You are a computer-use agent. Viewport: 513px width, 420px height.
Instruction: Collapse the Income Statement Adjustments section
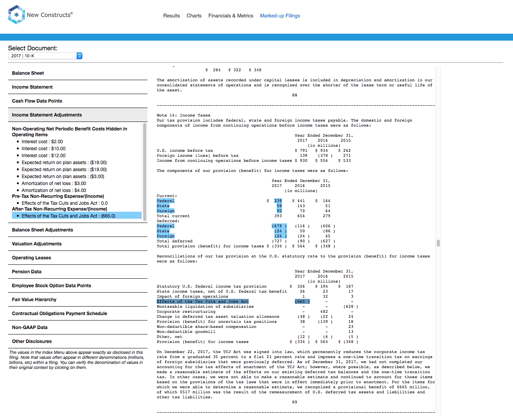(78, 115)
